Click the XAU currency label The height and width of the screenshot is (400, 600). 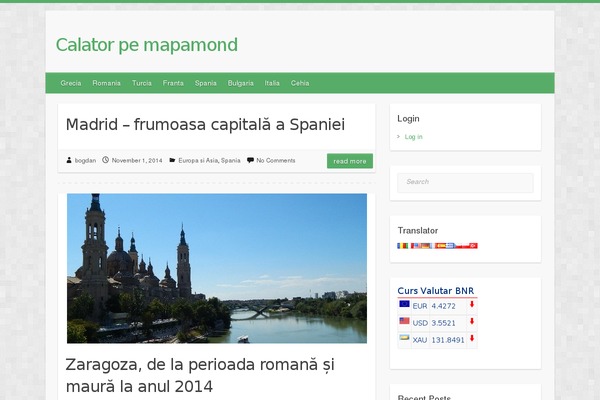coord(420,340)
